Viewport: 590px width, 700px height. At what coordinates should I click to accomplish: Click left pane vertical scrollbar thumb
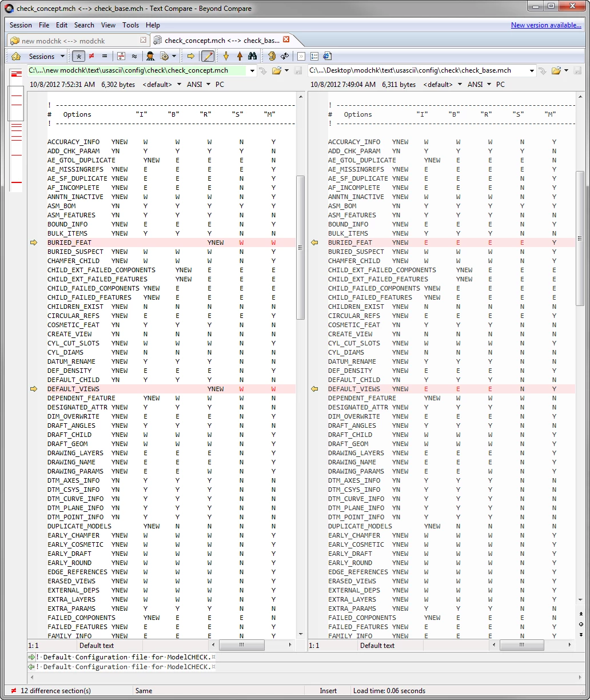pyautogui.click(x=301, y=247)
